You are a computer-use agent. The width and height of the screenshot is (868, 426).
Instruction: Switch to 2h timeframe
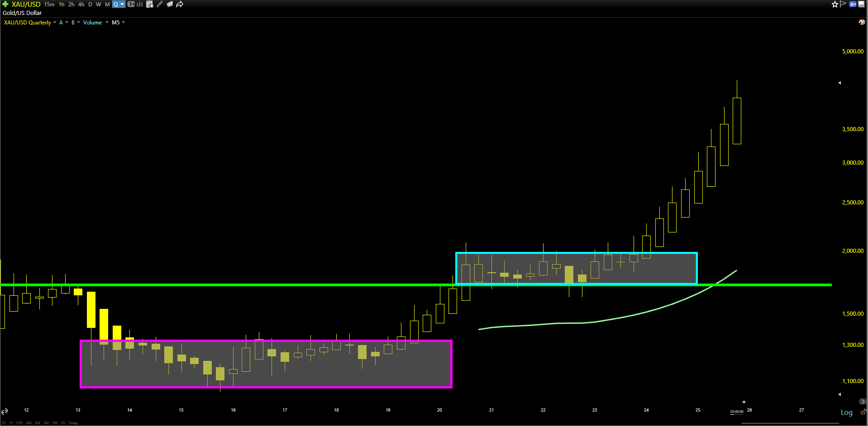(x=72, y=5)
